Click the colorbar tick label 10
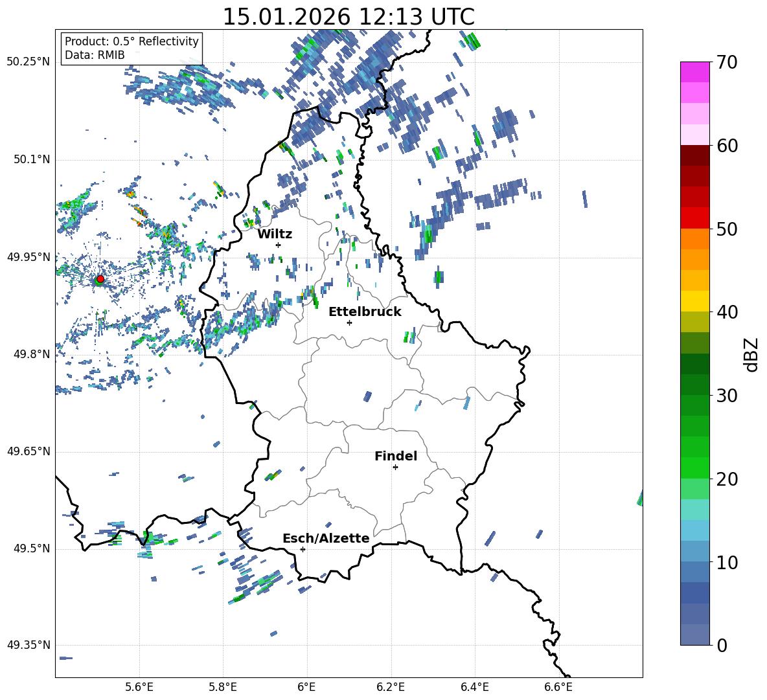 coord(727,562)
